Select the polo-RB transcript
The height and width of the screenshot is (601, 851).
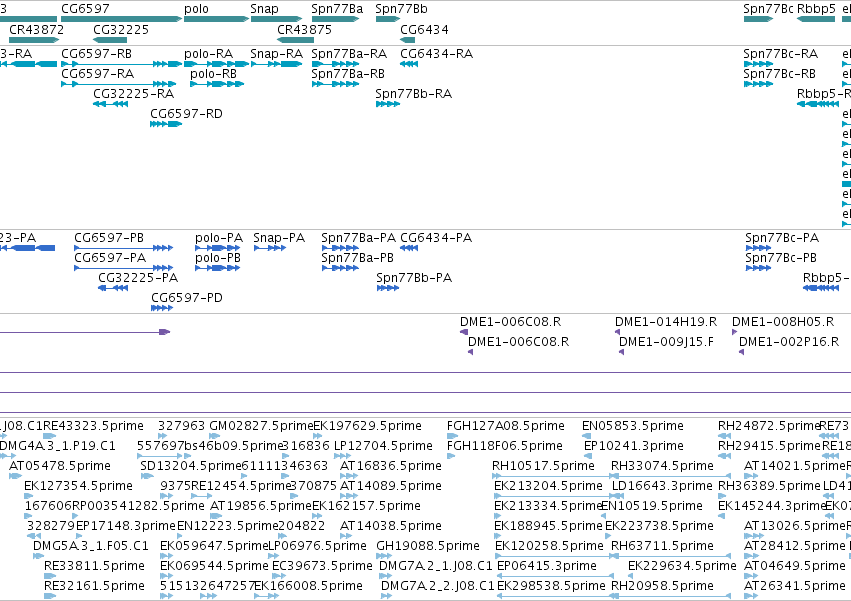pyautogui.click(x=217, y=84)
